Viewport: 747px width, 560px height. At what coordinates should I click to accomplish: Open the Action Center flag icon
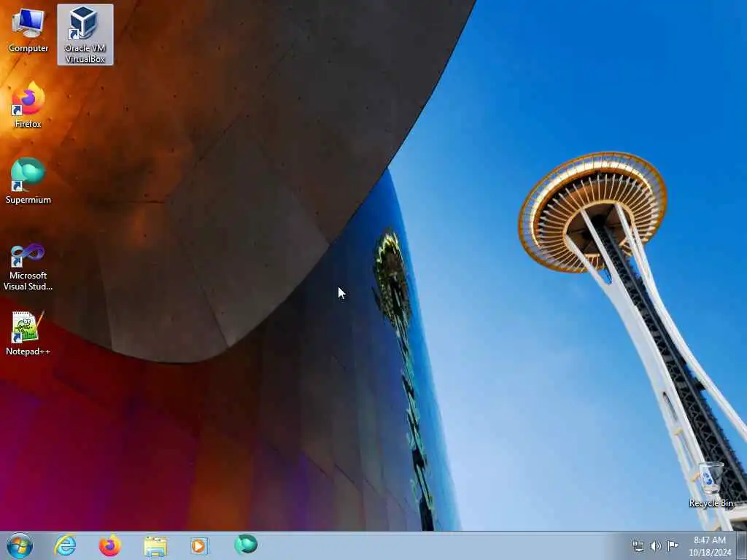coord(673,546)
